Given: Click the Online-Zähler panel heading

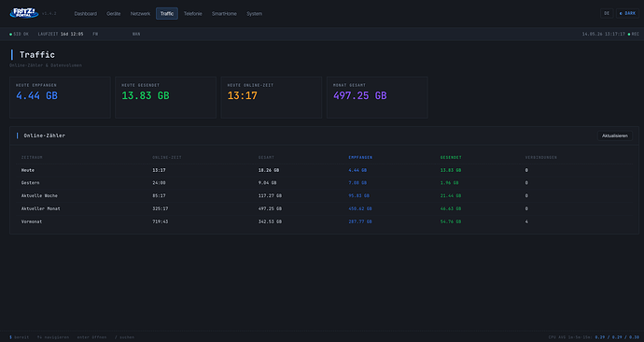Looking at the screenshot, I should coord(45,135).
